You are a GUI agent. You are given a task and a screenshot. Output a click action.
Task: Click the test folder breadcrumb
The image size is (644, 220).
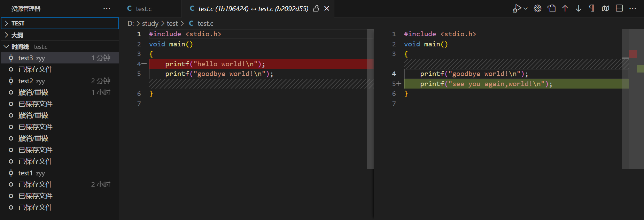click(x=172, y=23)
